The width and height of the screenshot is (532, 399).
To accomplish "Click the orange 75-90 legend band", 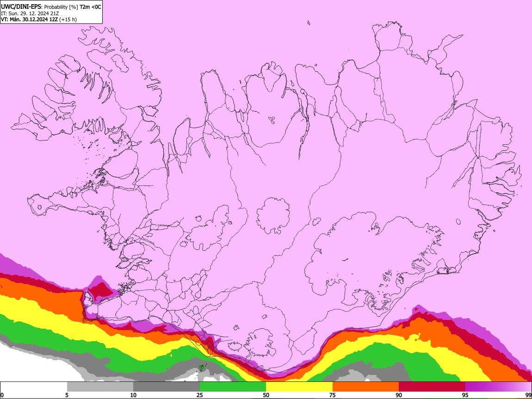I will 365,387.
